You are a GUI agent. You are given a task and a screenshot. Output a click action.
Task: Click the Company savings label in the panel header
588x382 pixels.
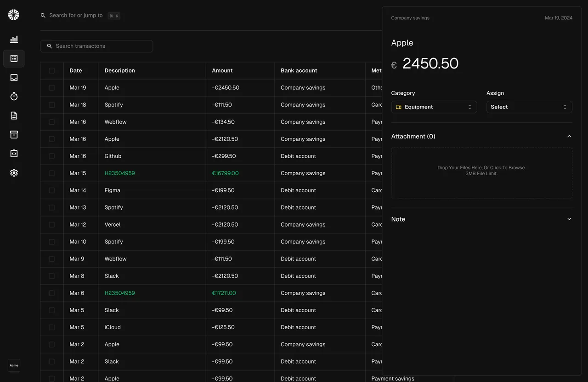(410, 18)
